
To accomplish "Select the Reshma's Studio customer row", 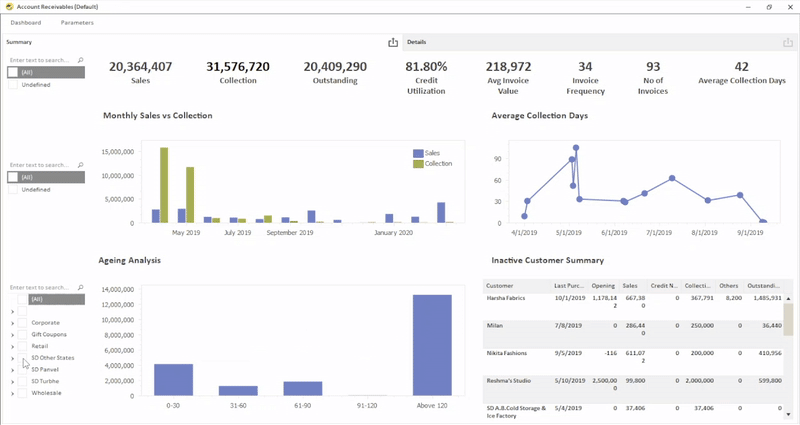I will click(x=633, y=389).
